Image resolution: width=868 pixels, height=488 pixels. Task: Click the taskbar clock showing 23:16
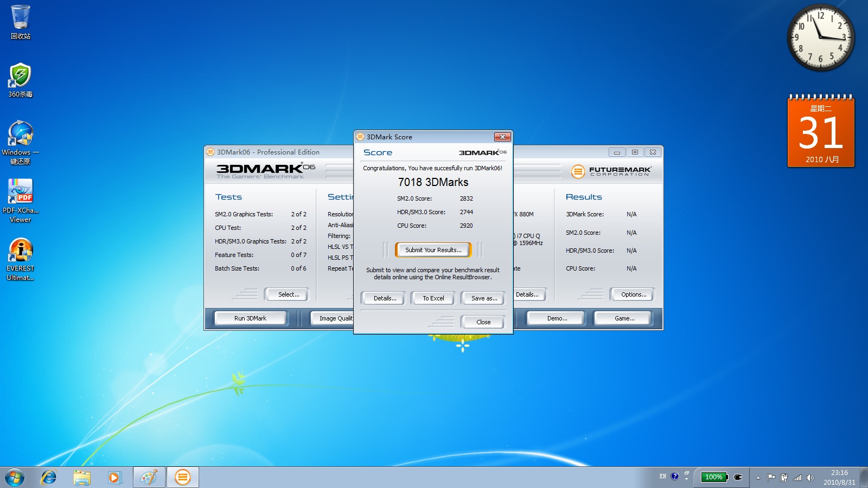coord(839,477)
